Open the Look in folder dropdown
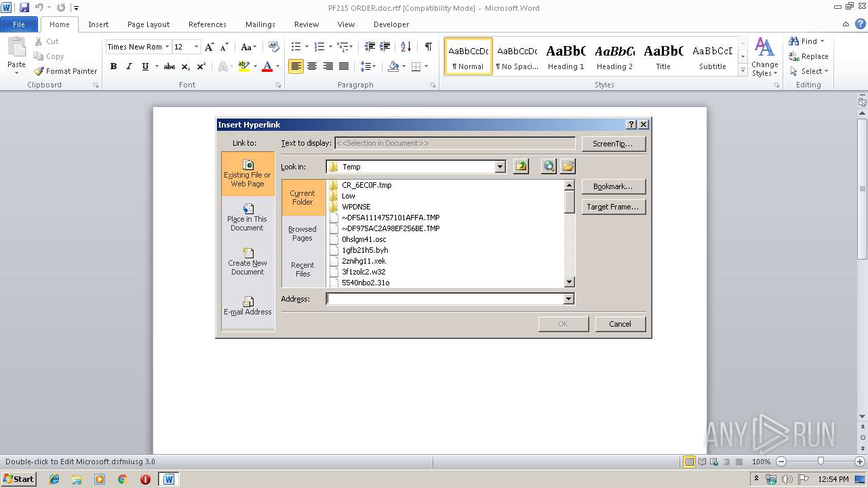The height and width of the screenshot is (488, 868). point(500,167)
